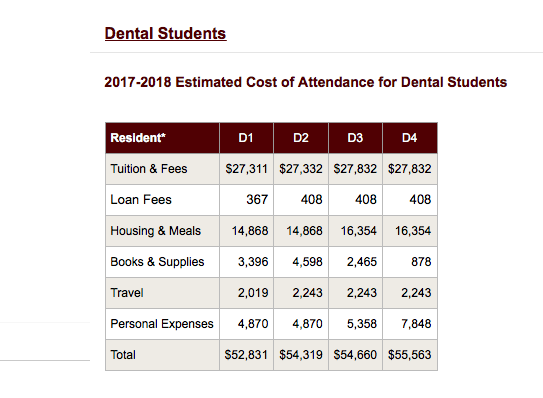Select the Loan Fees row label
This screenshot has width=543, height=398.
click(x=141, y=200)
